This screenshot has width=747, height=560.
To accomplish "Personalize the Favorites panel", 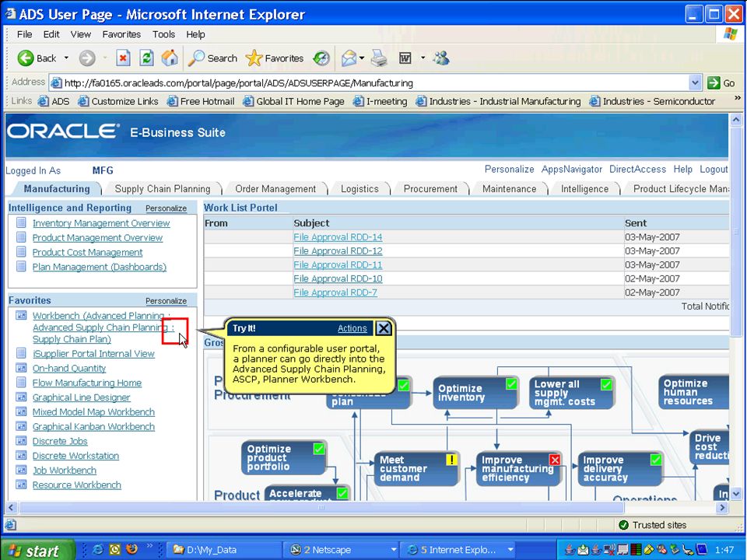I will 166,301.
